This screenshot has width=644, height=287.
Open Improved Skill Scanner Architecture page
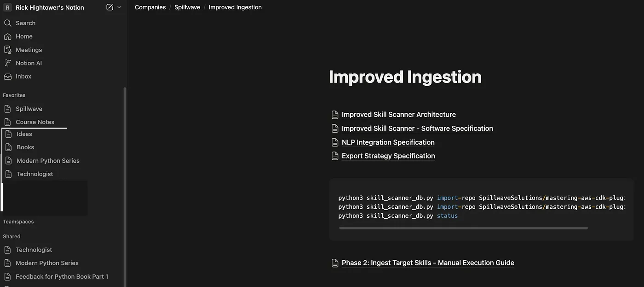coord(398,114)
